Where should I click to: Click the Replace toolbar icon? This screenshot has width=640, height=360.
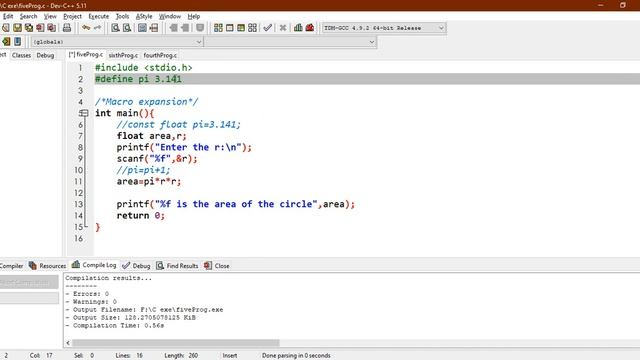pyautogui.click(x=127, y=28)
